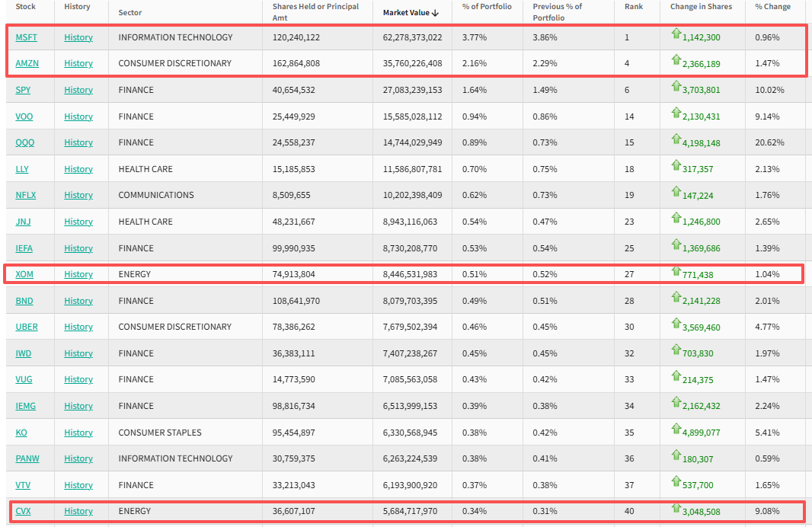Click the green up arrow in KO row
The width and height of the screenshot is (812, 527).
coord(676,430)
